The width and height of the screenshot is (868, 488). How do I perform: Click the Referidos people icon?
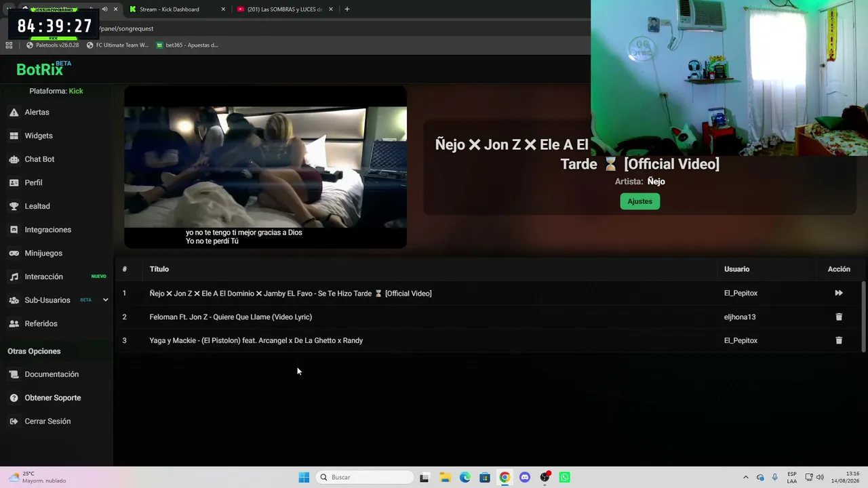point(14,324)
